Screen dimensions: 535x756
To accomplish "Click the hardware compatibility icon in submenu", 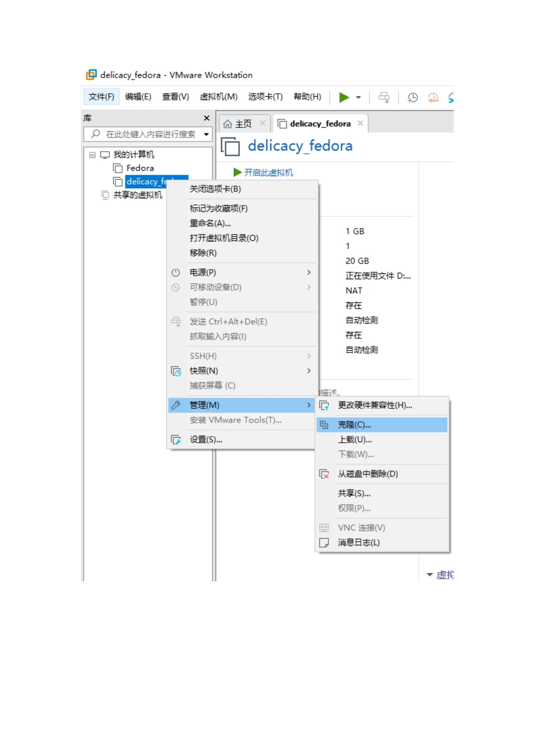I will coord(324,406).
